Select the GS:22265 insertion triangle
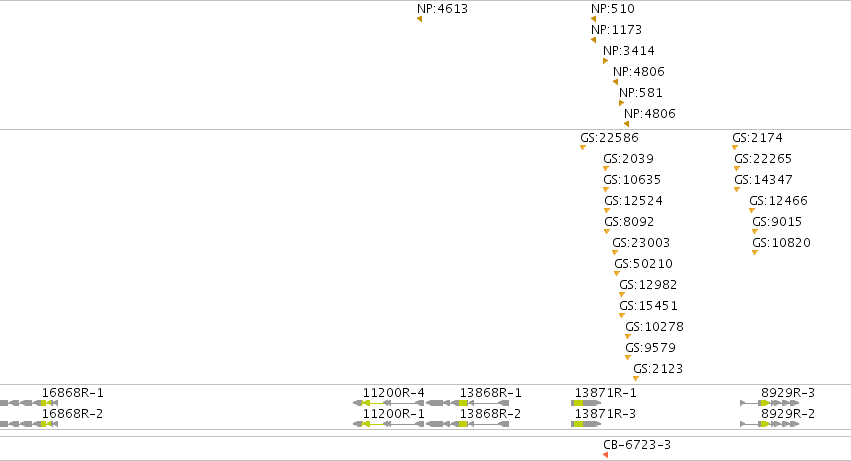This screenshot has width=851, height=461. click(737, 169)
